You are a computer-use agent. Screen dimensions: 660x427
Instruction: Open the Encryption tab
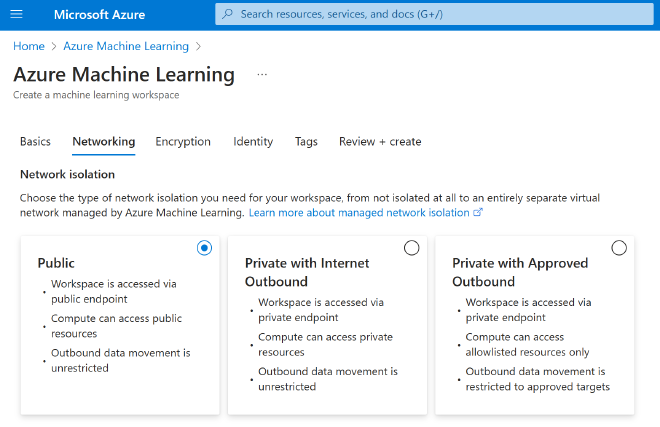(x=183, y=141)
